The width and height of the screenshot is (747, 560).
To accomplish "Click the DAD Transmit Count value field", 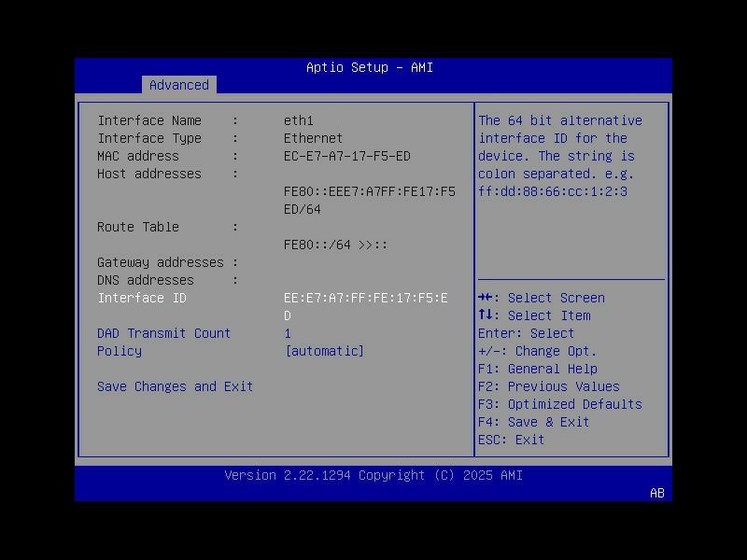I will click(288, 333).
